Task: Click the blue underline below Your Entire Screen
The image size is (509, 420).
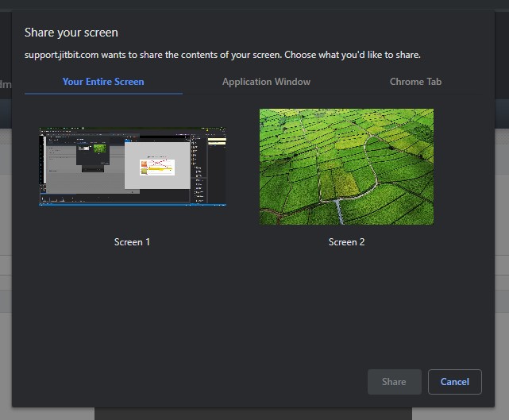Action: click(103, 93)
